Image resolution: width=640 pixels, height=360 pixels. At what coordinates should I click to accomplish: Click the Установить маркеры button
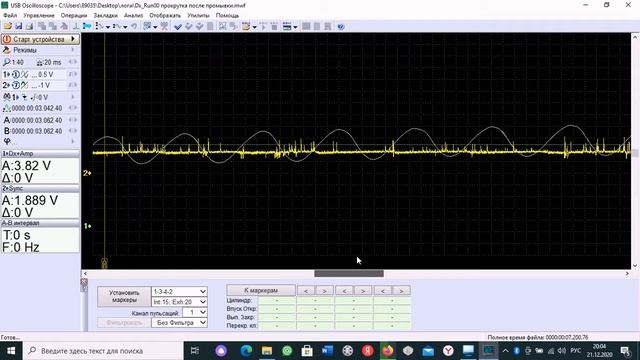pyautogui.click(x=124, y=296)
